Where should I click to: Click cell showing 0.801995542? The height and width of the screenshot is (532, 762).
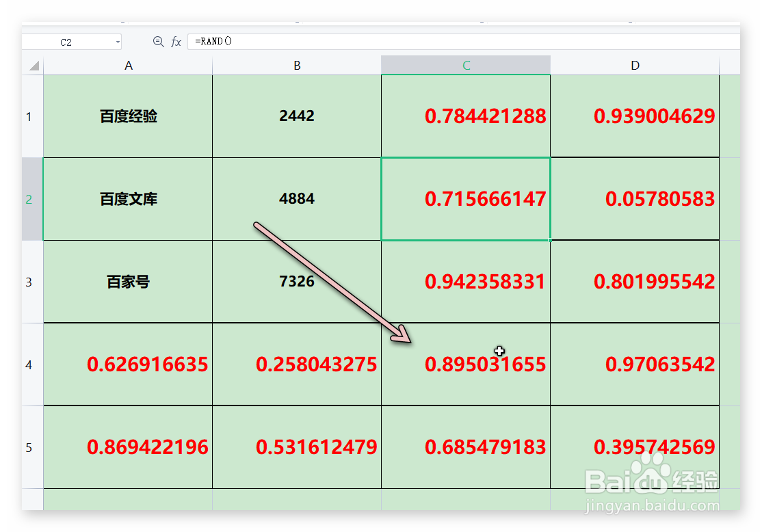click(635, 282)
